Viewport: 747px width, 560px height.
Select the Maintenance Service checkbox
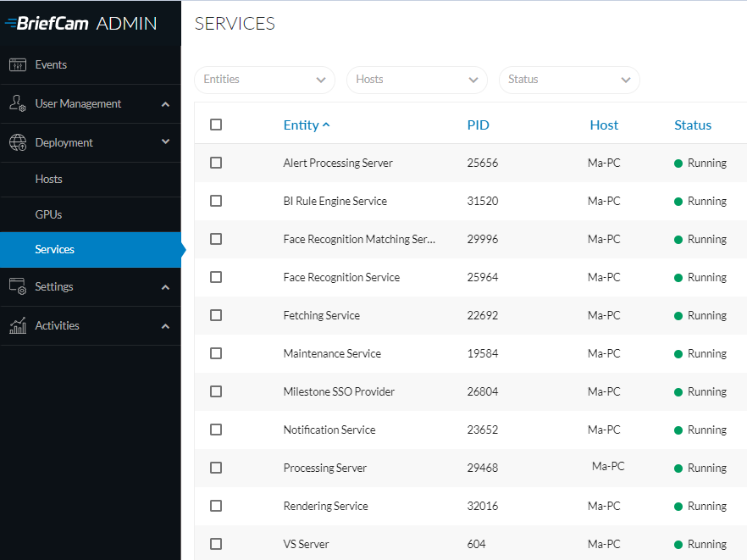point(216,353)
